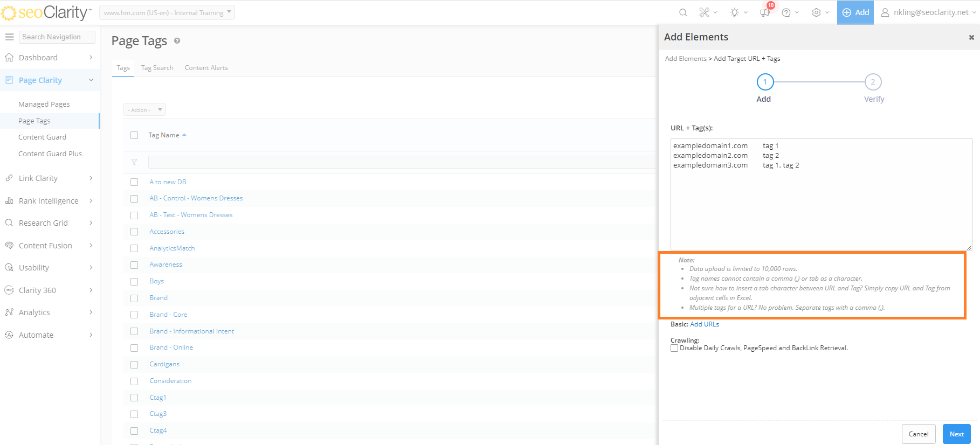Open announcements megaphone with notification badge

click(765, 12)
